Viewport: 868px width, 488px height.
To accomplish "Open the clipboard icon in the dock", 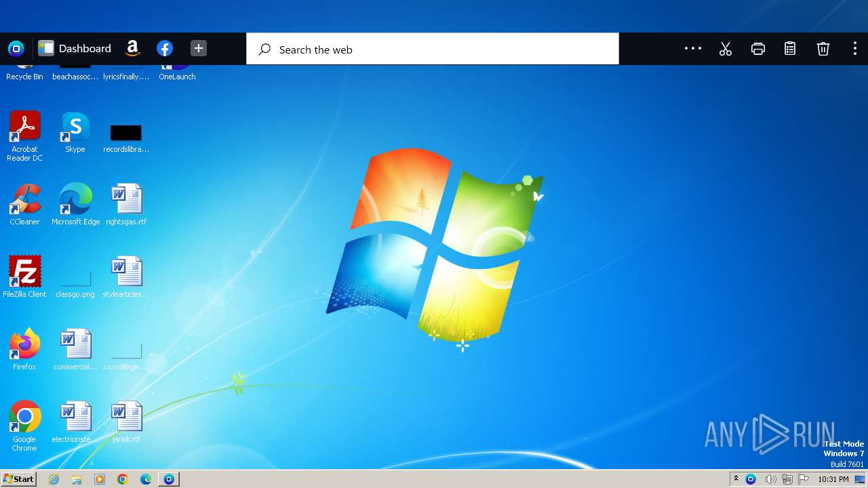I will click(x=790, y=49).
